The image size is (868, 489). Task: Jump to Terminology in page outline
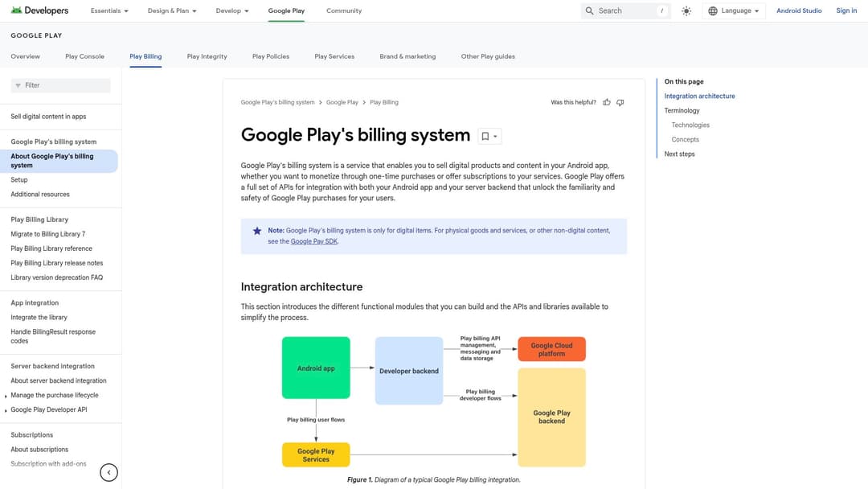coord(682,111)
